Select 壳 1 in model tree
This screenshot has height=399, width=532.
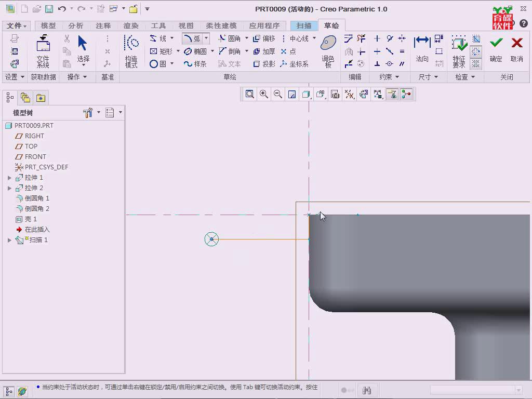click(x=26, y=219)
